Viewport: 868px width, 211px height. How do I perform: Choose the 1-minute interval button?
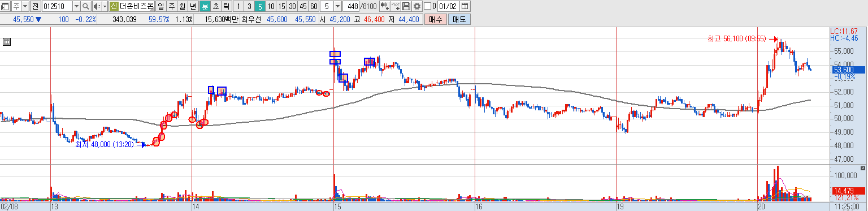click(x=238, y=6)
